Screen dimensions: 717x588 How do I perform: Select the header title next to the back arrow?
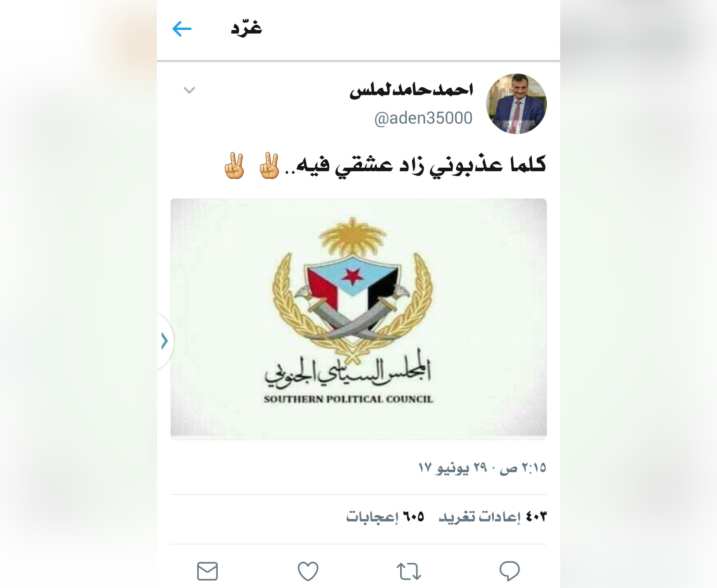pyautogui.click(x=246, y=29)
